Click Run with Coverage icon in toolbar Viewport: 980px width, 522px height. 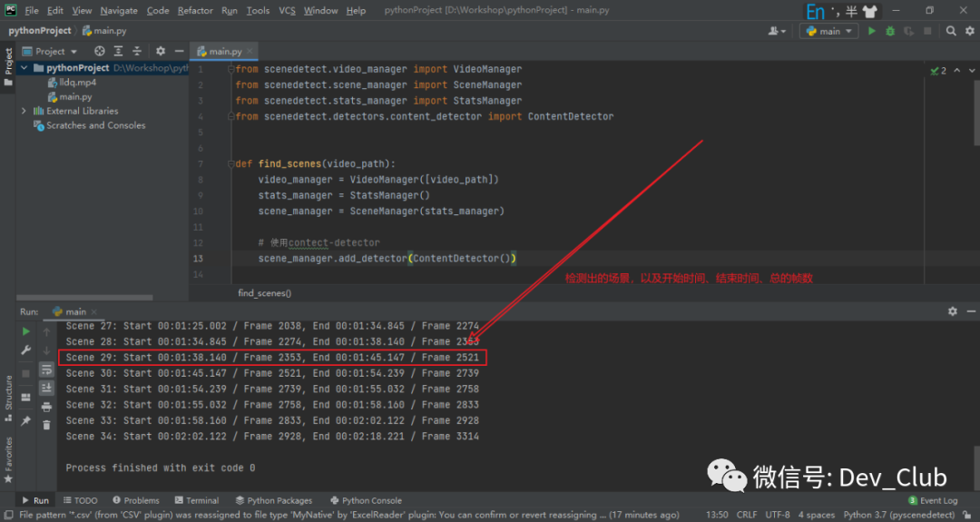point(908,31)
